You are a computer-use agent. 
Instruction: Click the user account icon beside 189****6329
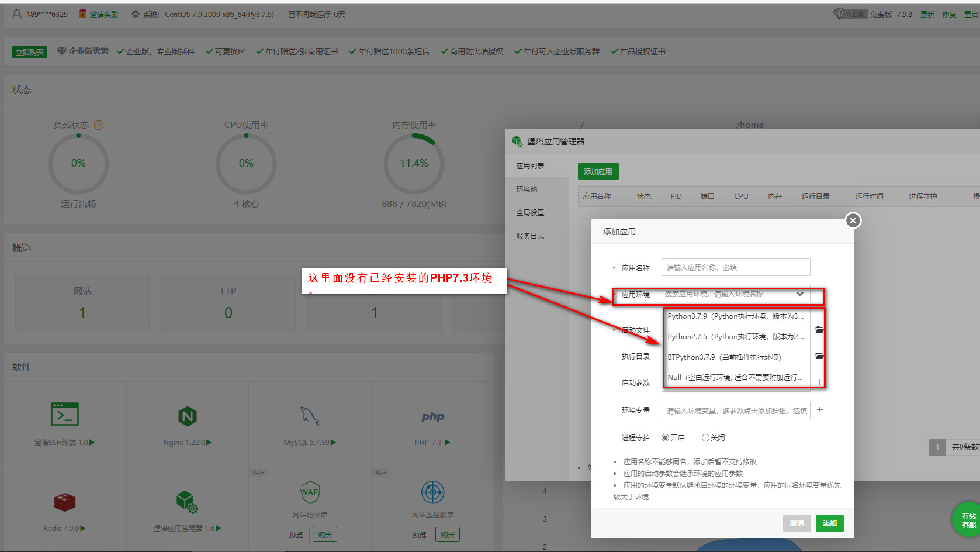click(x=17, y=14)
